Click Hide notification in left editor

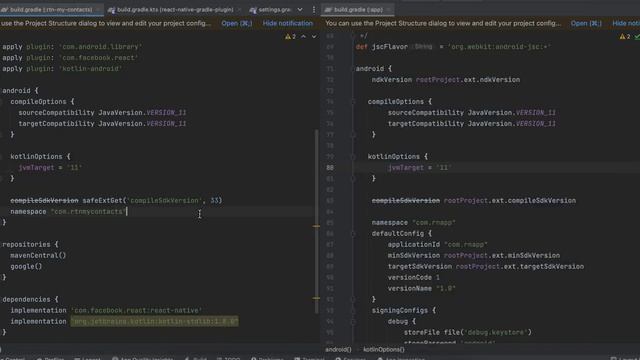288,23
